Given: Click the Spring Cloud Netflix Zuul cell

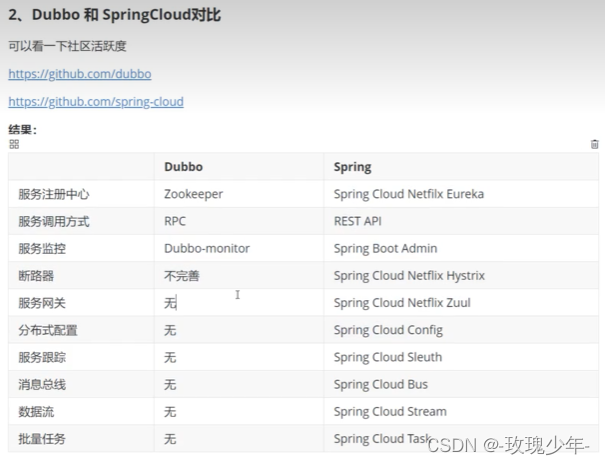Looking at the screenshot, I should tap(461, 303).
